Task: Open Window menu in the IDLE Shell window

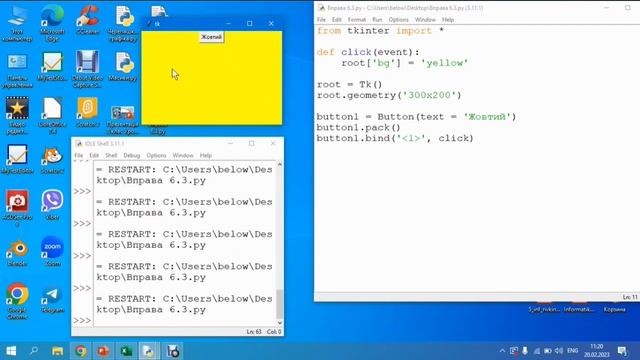Action: click(183, 156)
